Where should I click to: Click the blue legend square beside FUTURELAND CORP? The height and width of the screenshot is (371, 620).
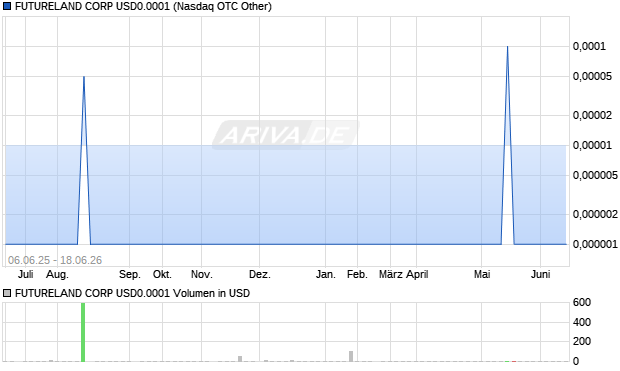click(7, 6)
